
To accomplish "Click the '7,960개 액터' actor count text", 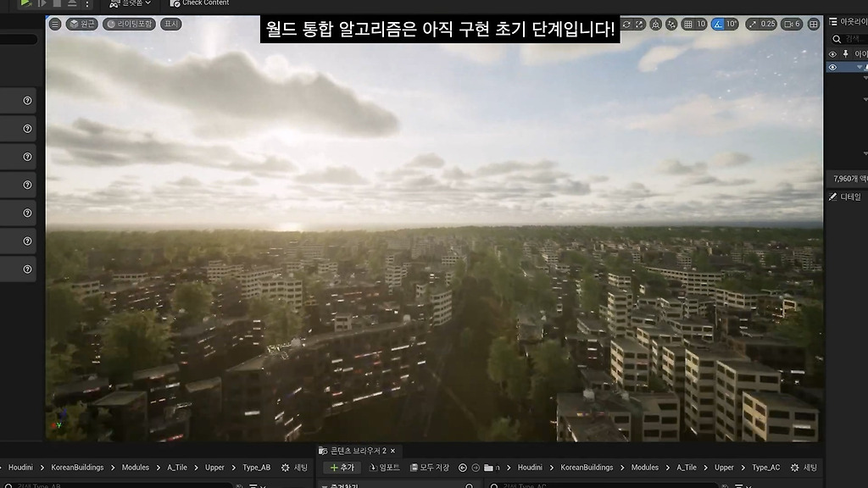I will click(x=850, y=179).
